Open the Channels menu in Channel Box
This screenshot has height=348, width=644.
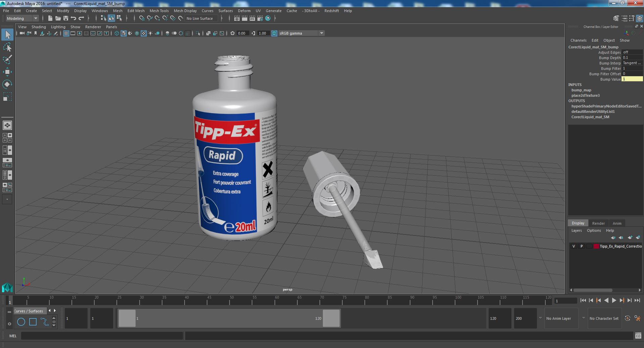(x=578, y=40)
